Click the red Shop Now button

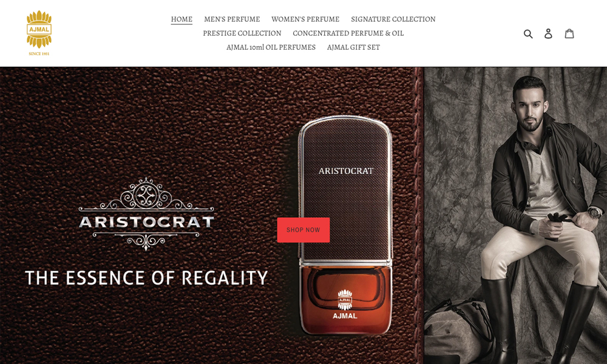click(303, 230)
